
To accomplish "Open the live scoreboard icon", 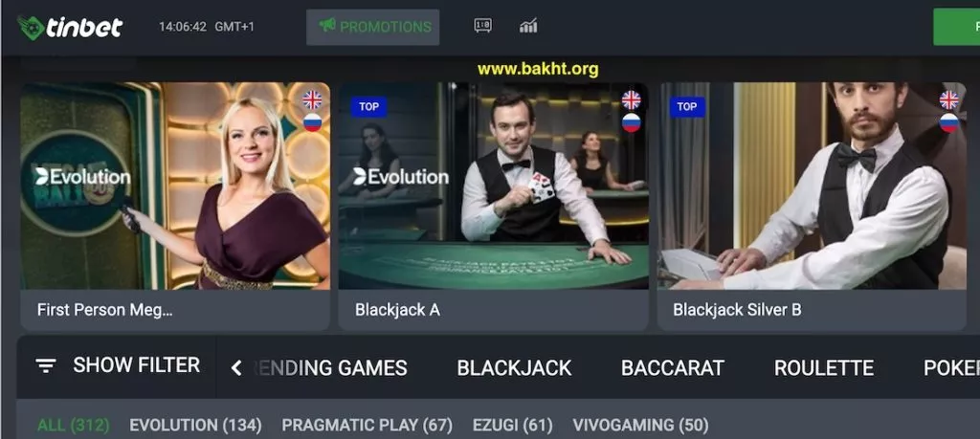I will [x=482, y=26].
